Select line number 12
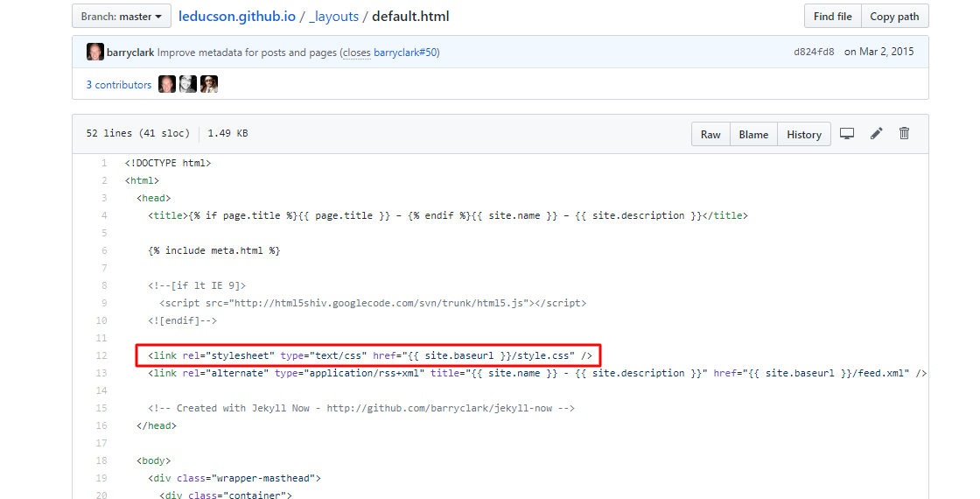Screen dimensions: 980x499 coord(103,355)
